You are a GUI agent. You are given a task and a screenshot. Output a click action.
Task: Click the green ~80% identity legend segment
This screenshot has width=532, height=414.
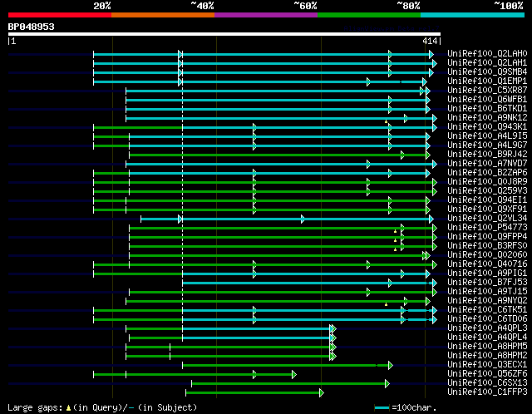[369, 15]
